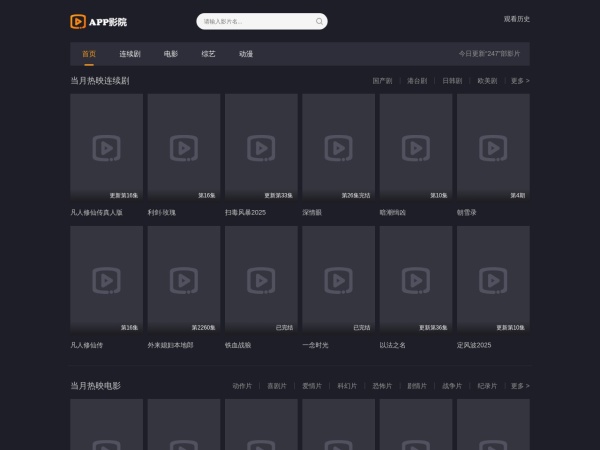This screenshot has width=600, height=450.
Task: Open the 观看历史 watch history link
Action: (517, 19)
